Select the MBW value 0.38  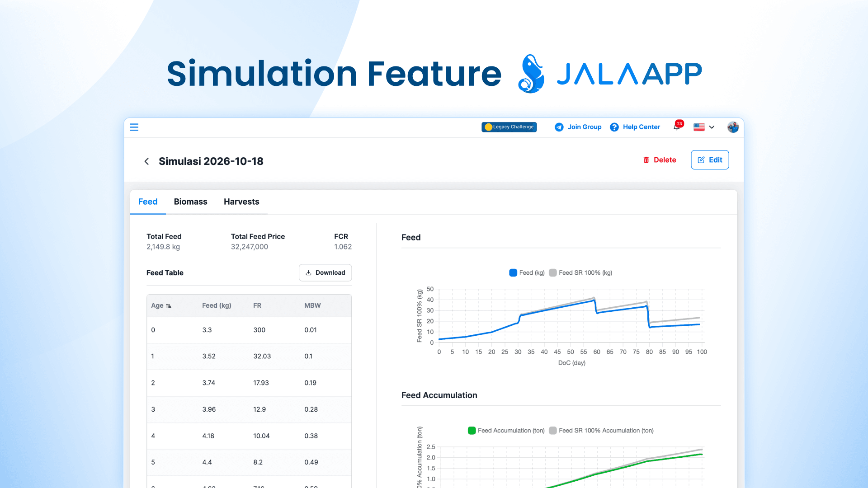[311, 436]
